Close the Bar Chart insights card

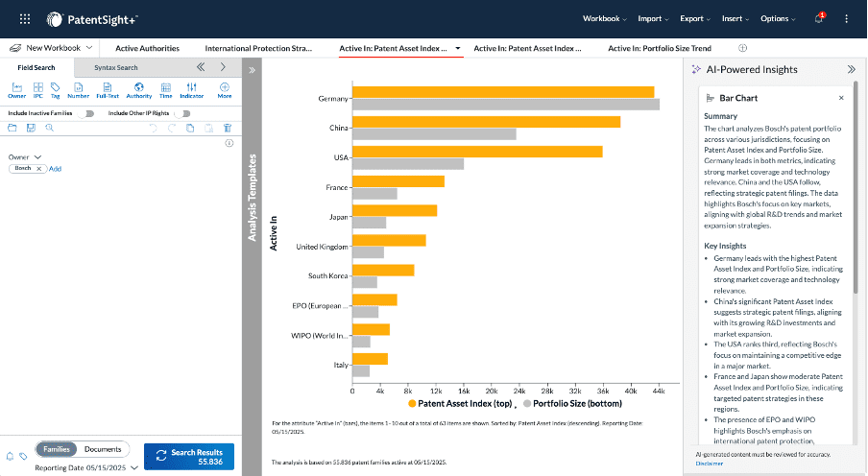coord(841,98)
